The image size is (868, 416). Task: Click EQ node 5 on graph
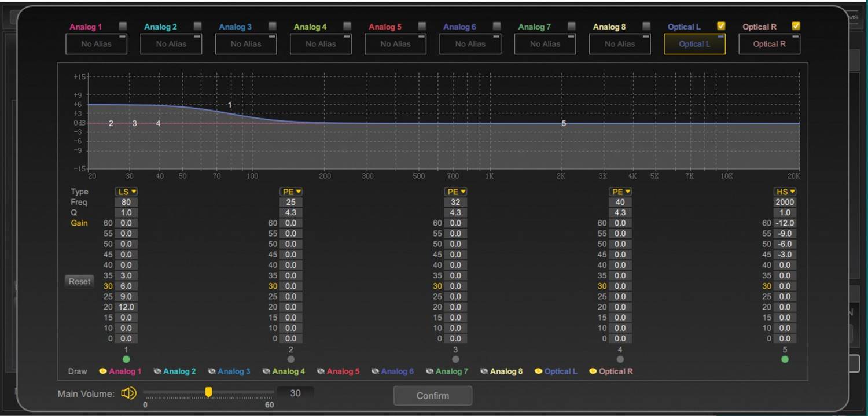tap(564, 123)
